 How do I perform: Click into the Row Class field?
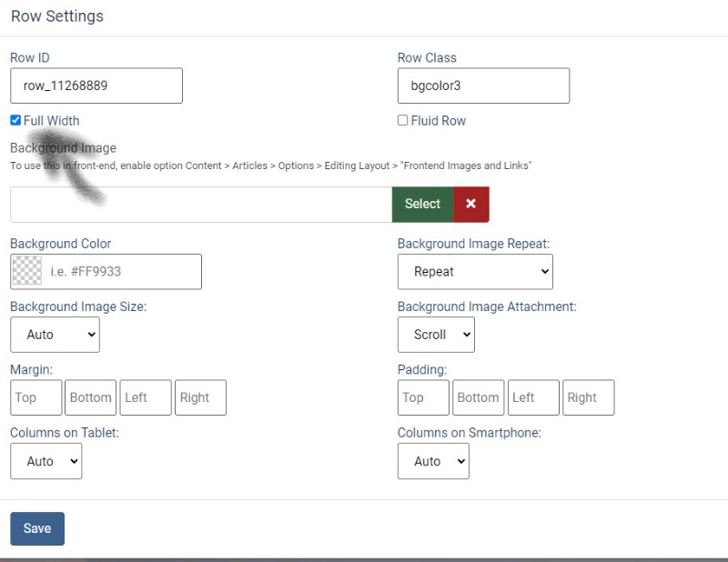pos(483,85)
